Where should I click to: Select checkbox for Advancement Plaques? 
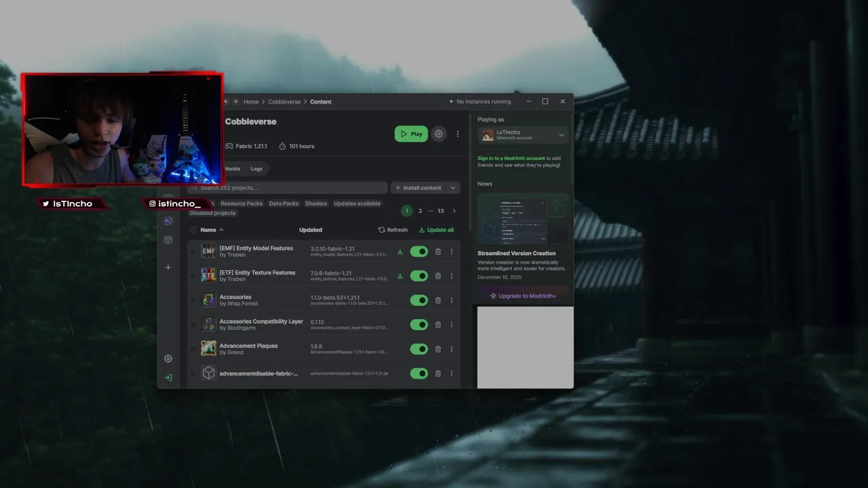(x=193, y=349)
